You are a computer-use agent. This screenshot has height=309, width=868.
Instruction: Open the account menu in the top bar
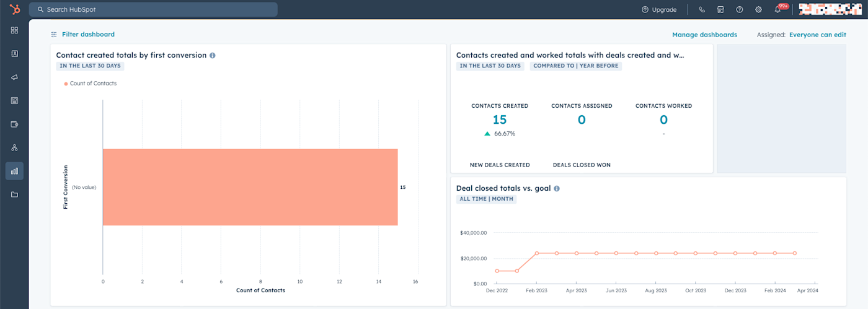pos(831,9)
